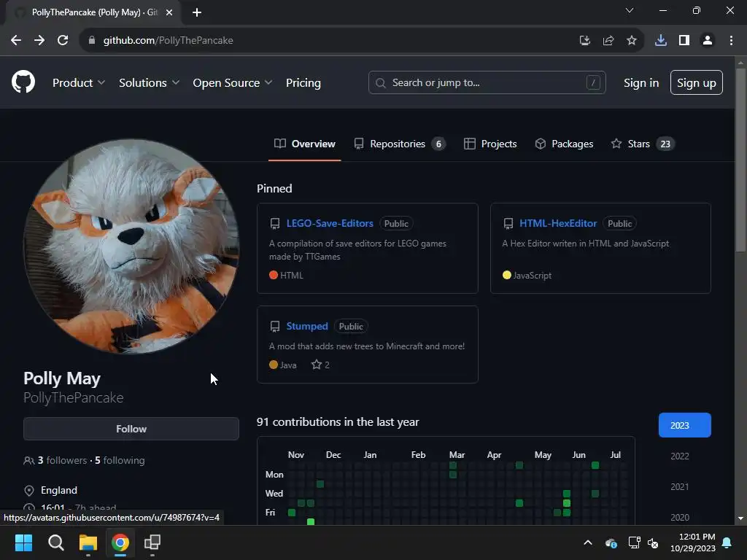Viewport: 747px width, 560px height.
Task: Click the England location text
Action: 59,490
